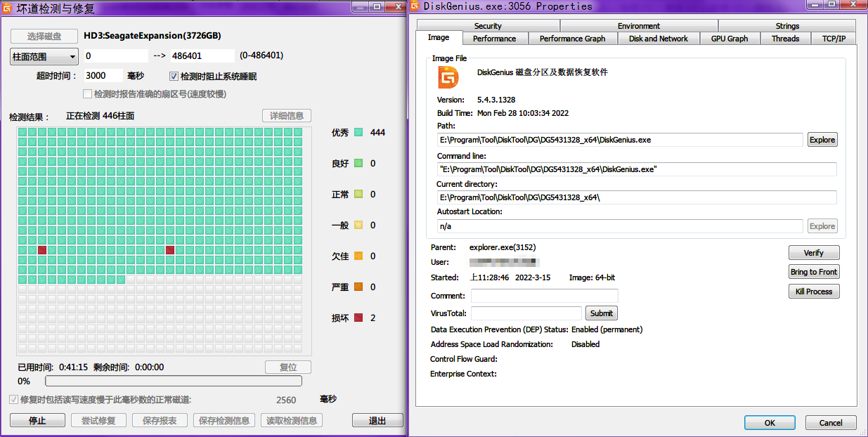
Task: Click the Bring to Front button
Action: pyautogui.click(x=814, y=272)
